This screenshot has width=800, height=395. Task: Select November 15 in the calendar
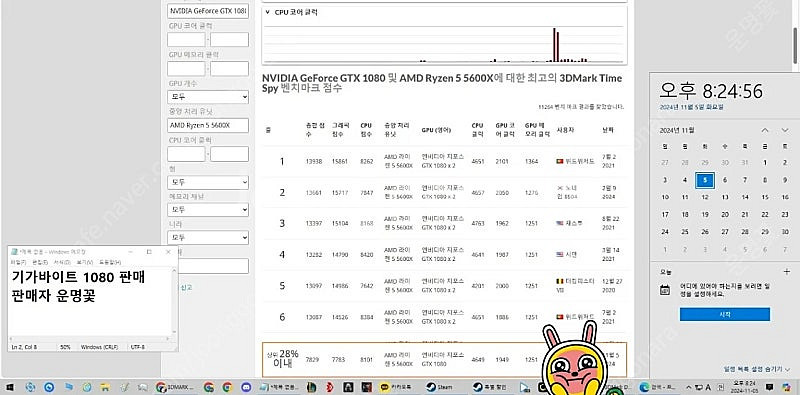[765, 197]
